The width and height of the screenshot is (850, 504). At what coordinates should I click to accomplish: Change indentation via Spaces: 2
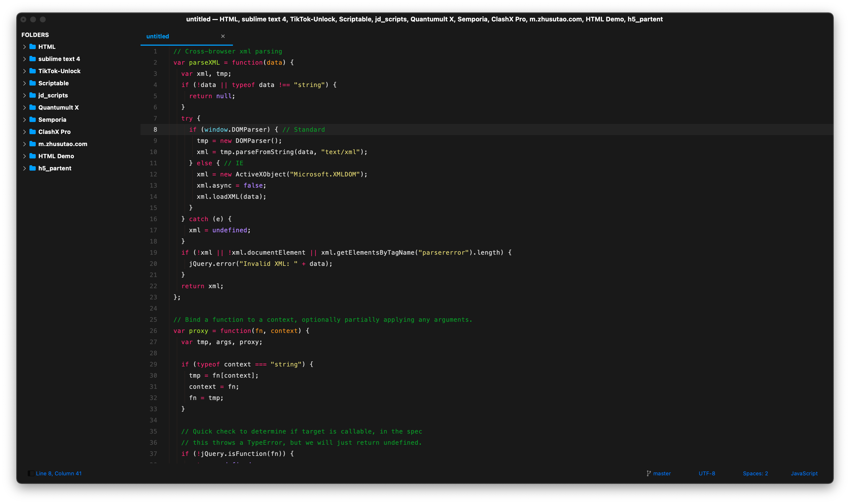pos(755,473)
